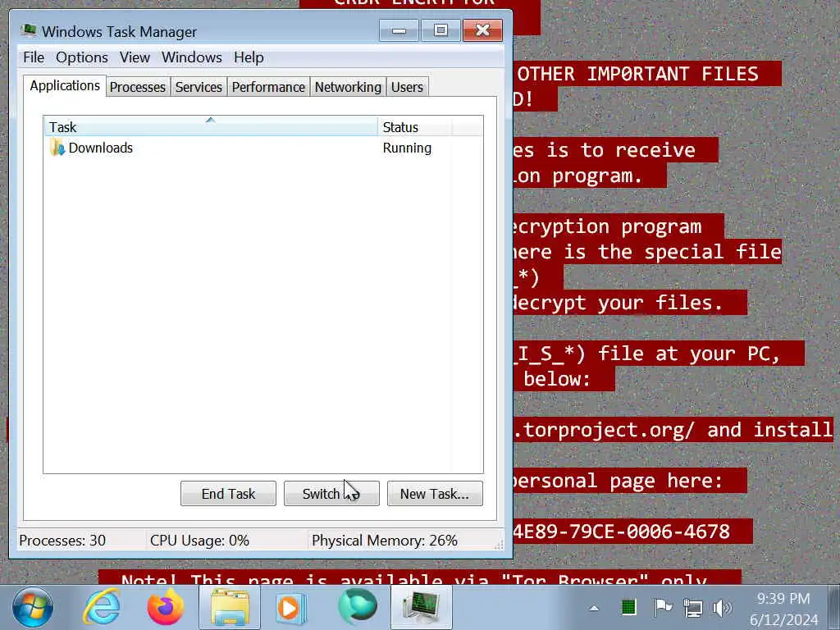
Task: Launch Internet Explorer from the taskbar
Action: point(101,608)
